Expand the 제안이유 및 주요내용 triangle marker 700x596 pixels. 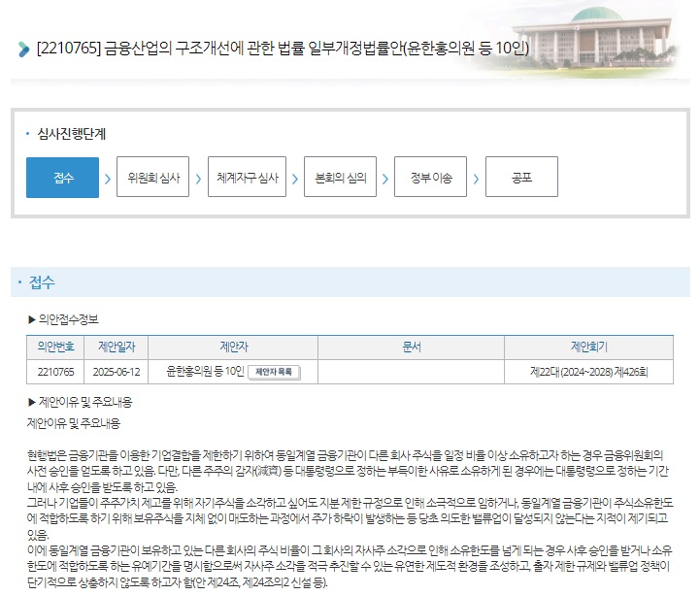click(x=32, y=402)
